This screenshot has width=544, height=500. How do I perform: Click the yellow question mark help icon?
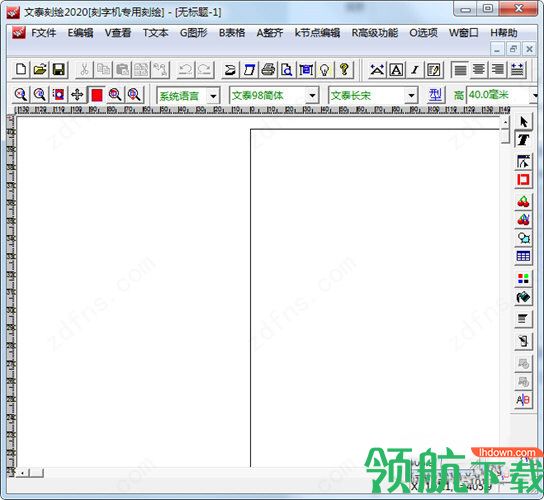pyautogui.click(x=344, y=69)
